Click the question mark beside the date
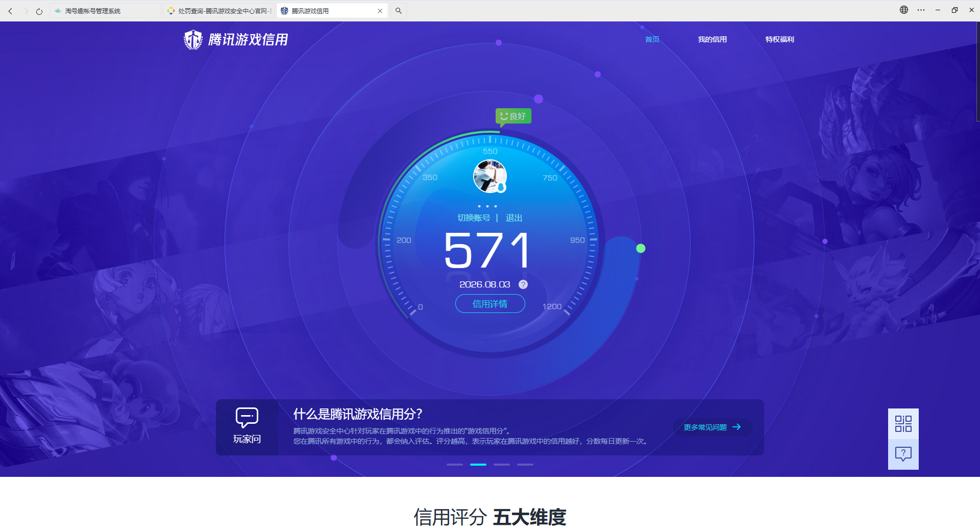The image size is (980, 531). (523, 284)
